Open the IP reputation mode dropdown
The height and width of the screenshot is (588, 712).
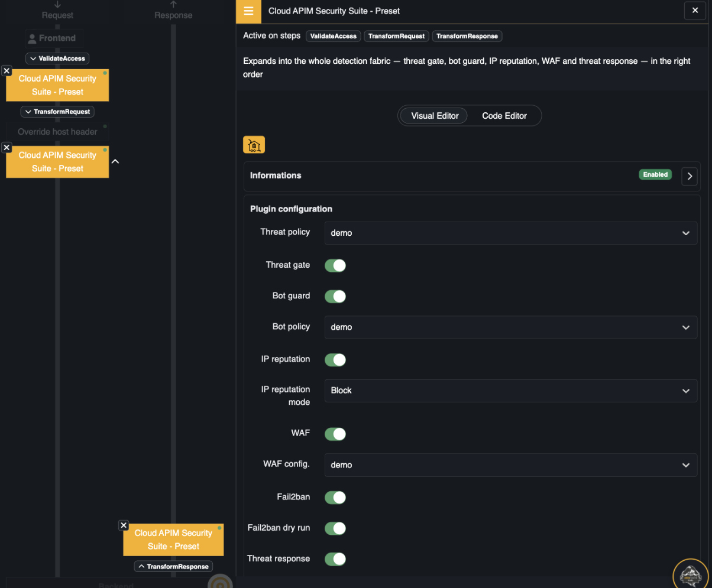tap(511, 391)
